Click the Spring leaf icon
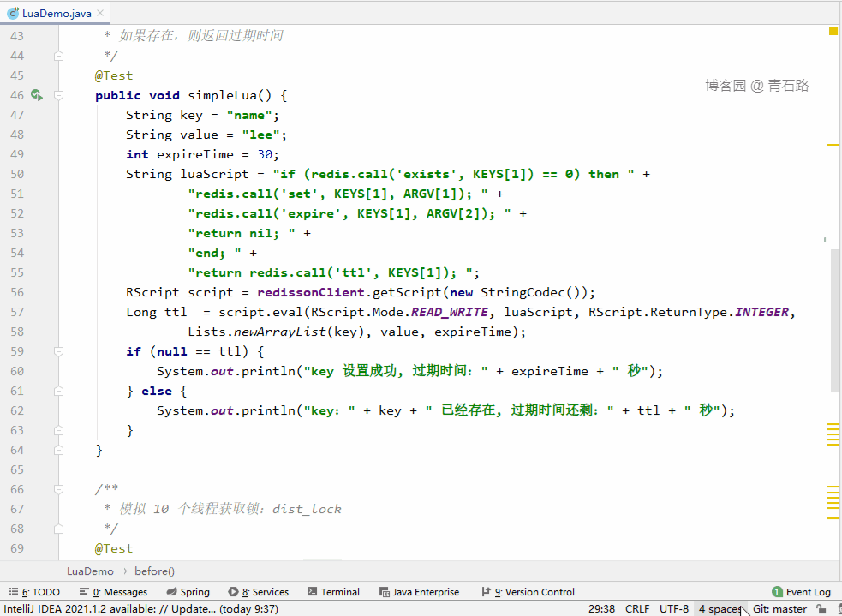 171,591
